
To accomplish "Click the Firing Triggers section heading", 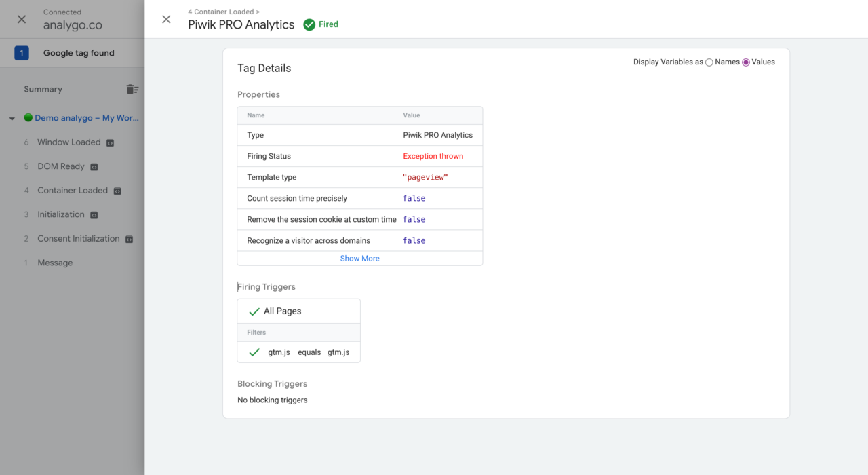I will click(267, 287).
